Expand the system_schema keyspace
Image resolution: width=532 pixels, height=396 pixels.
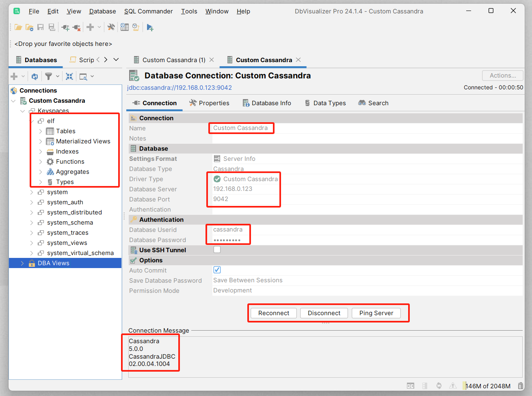click(x=32, y=223)
